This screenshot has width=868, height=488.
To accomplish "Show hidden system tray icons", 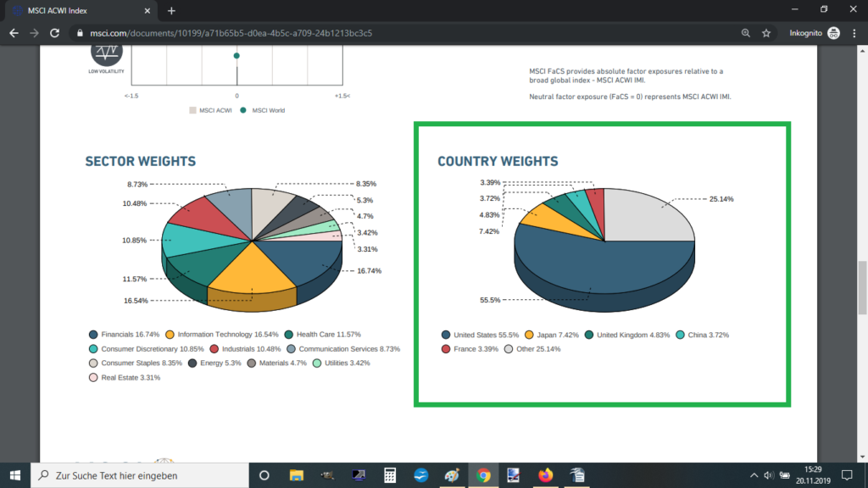I will (x=754, y=475).
